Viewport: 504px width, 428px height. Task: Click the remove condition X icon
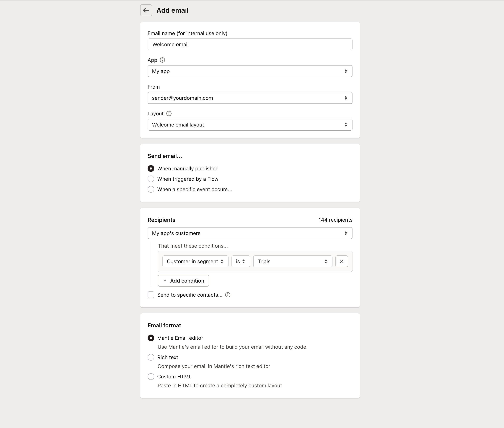coord(342,261)
